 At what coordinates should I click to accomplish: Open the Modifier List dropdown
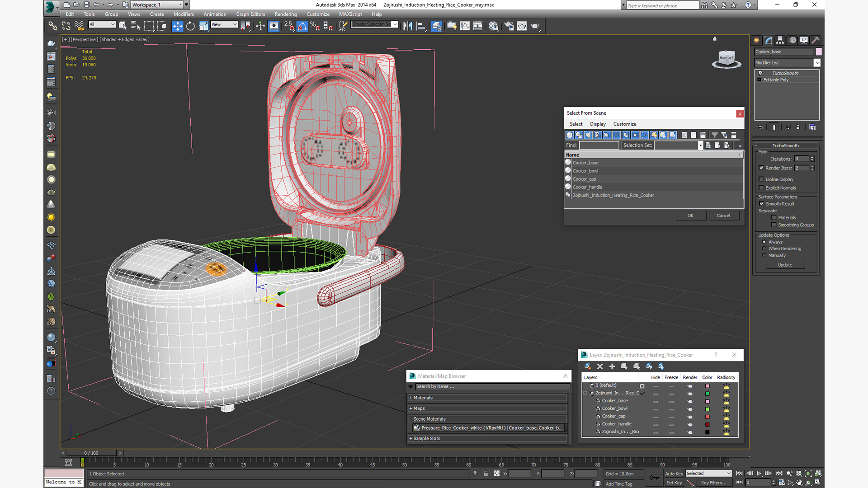click(816, 63)
